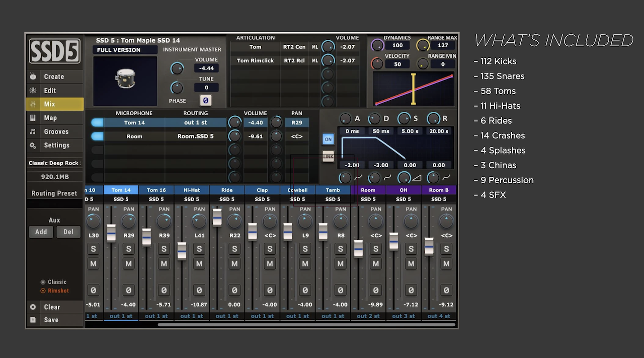
Task: Solo the Hi-Hat mixer channel
Action: point(199,249)
